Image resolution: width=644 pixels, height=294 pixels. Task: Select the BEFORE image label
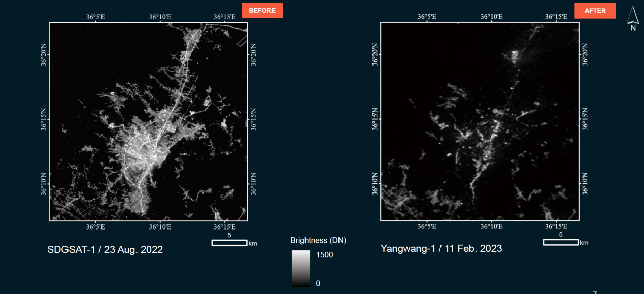[262, 10]
